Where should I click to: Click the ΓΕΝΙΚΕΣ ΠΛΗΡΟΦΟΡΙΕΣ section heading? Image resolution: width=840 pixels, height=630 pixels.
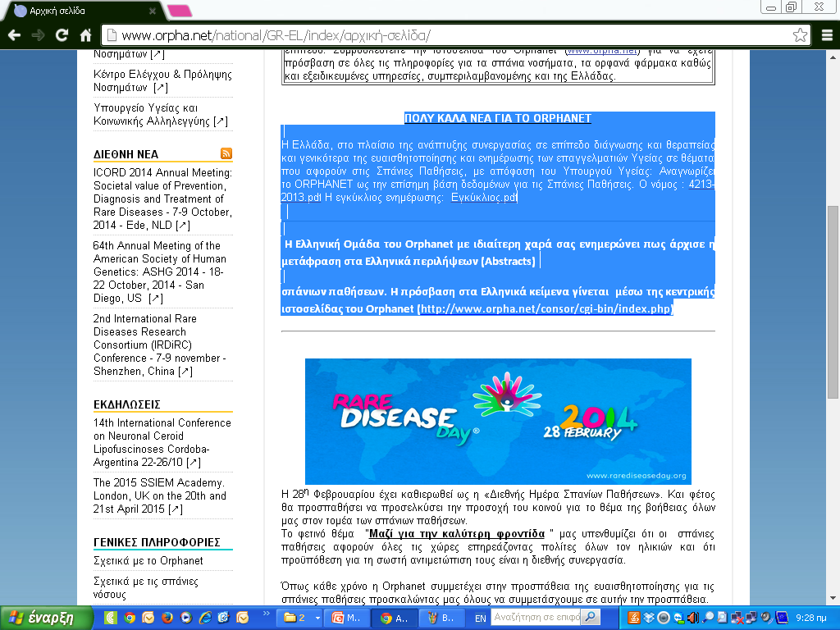pyautogui.click(x=157, y=542)
